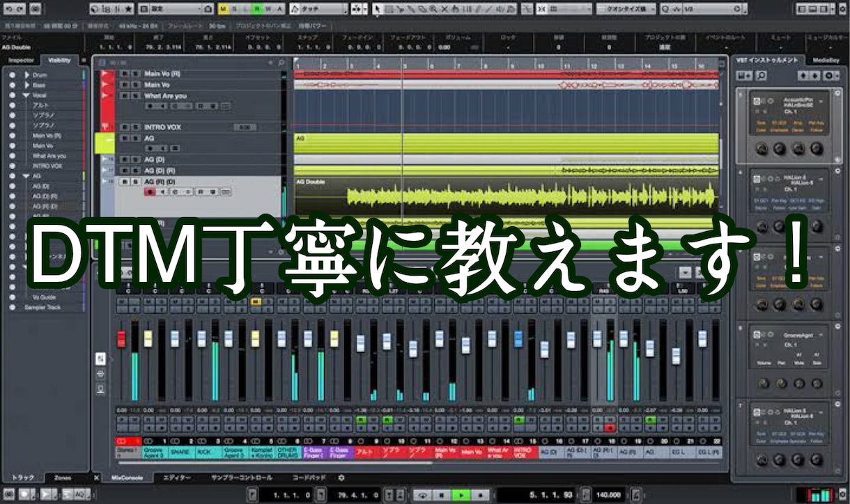The image size is (850, 504).
Task: Toggle the visibility dot for Main Vo (R)
Action: click(x=12, y=136)
